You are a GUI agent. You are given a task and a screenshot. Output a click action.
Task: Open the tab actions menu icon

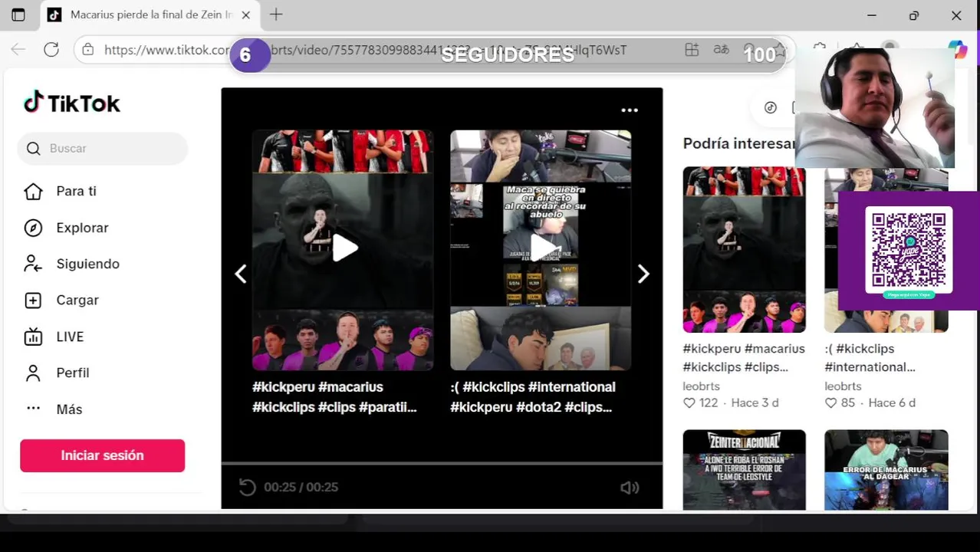tap(18, 15)
